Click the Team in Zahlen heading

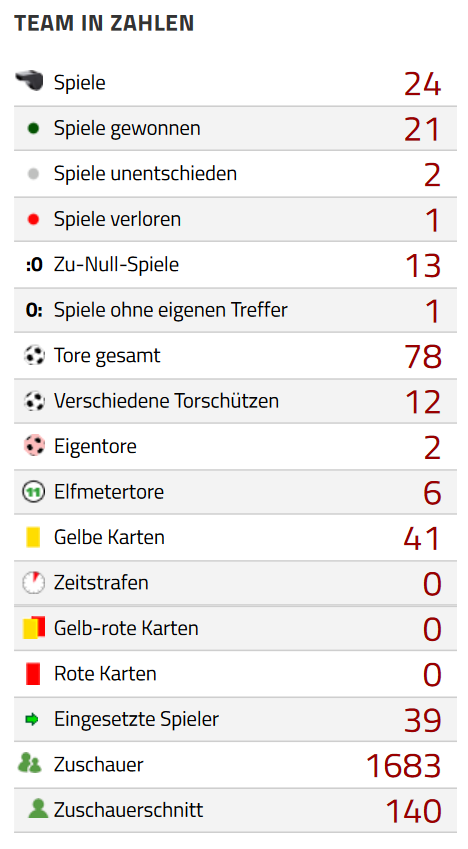(104, 23)
